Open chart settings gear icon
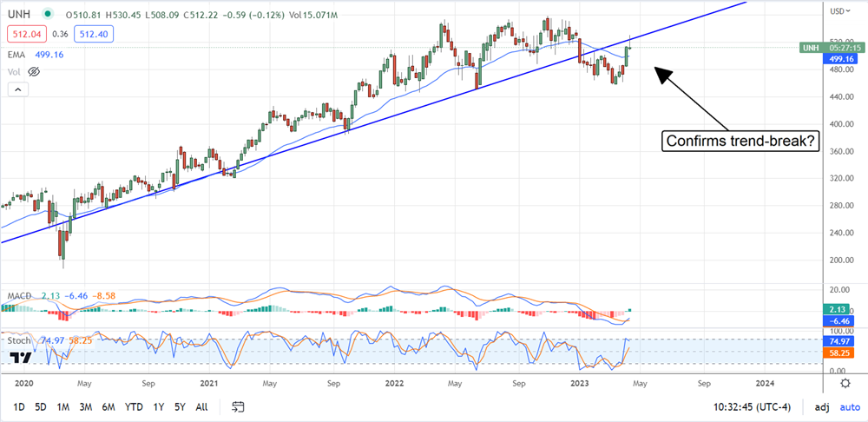 pyautogui.click(x=845, y=383)
